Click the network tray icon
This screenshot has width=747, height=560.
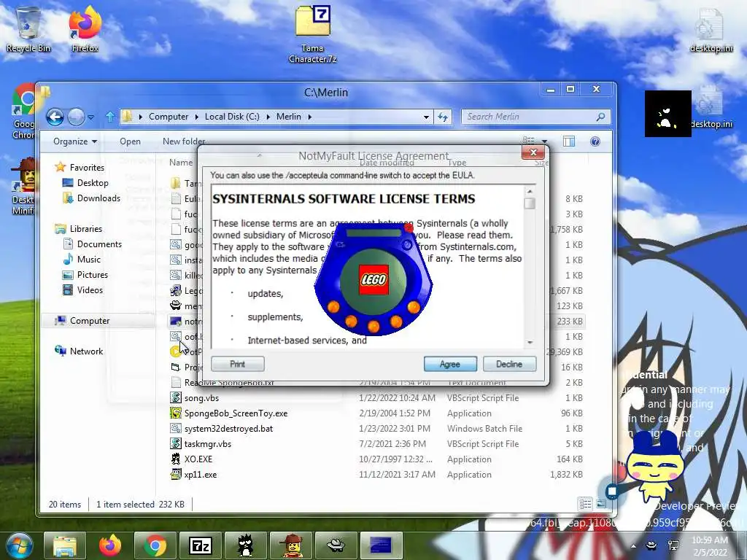click(673, 545)
